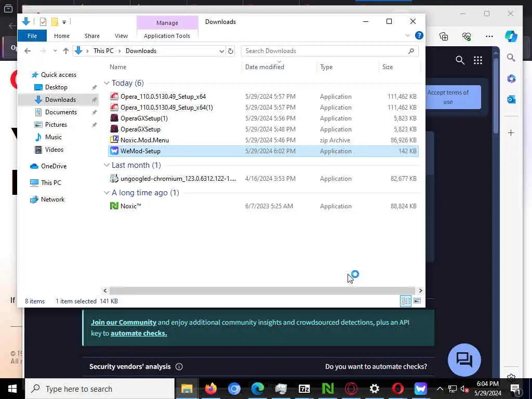Screen dimensions: 532x399
Task: Open Explorer help icon
Action: (x=419, y=35)
